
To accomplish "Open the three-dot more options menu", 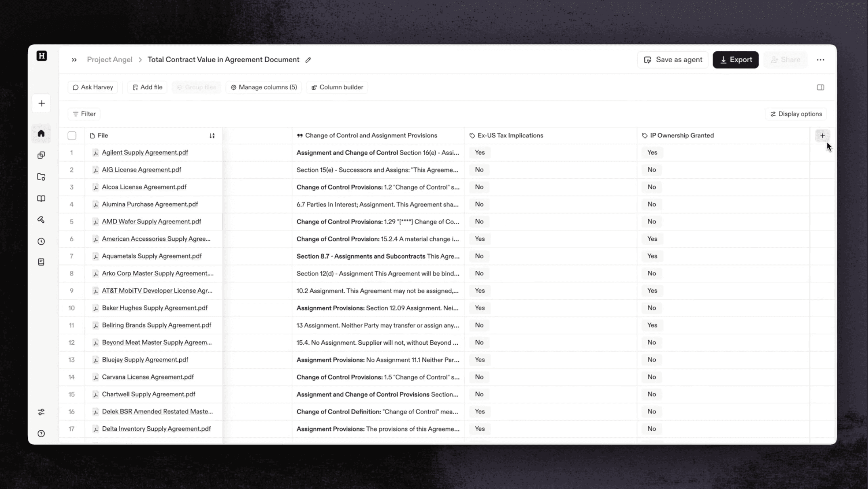I will pos(820,60).
